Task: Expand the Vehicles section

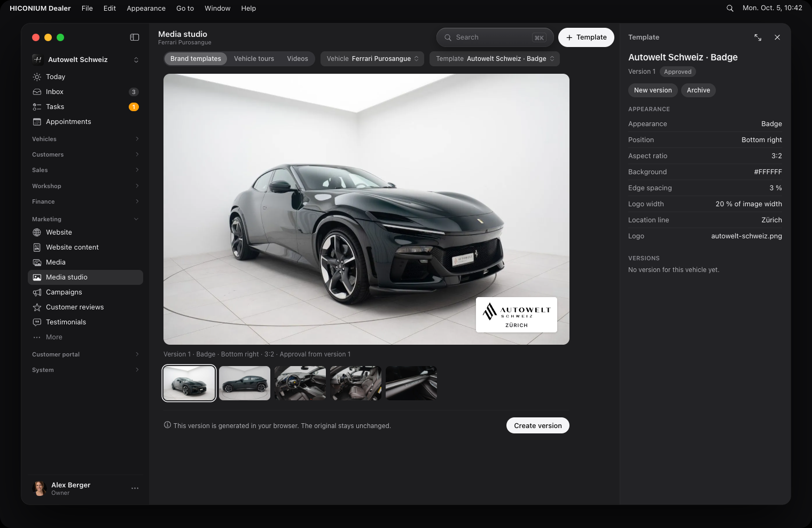Action: pos(85,139)
